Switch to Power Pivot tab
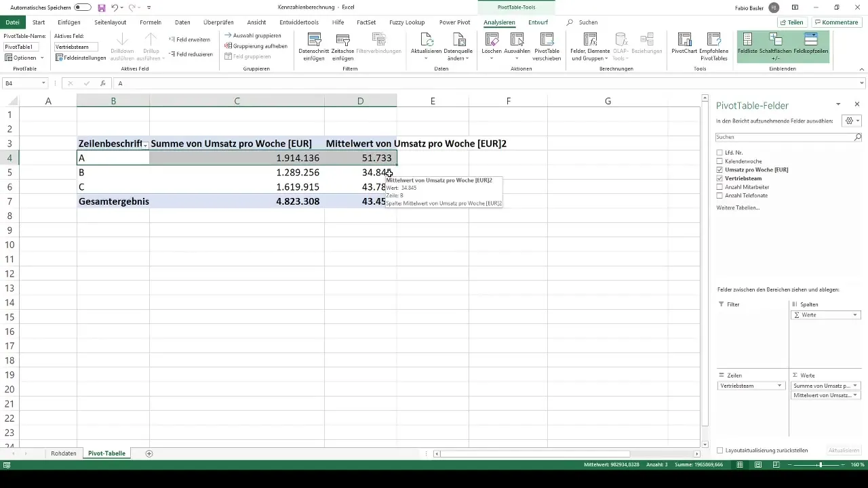The height and width of the screenshot is (488, 868). [455, 22]
